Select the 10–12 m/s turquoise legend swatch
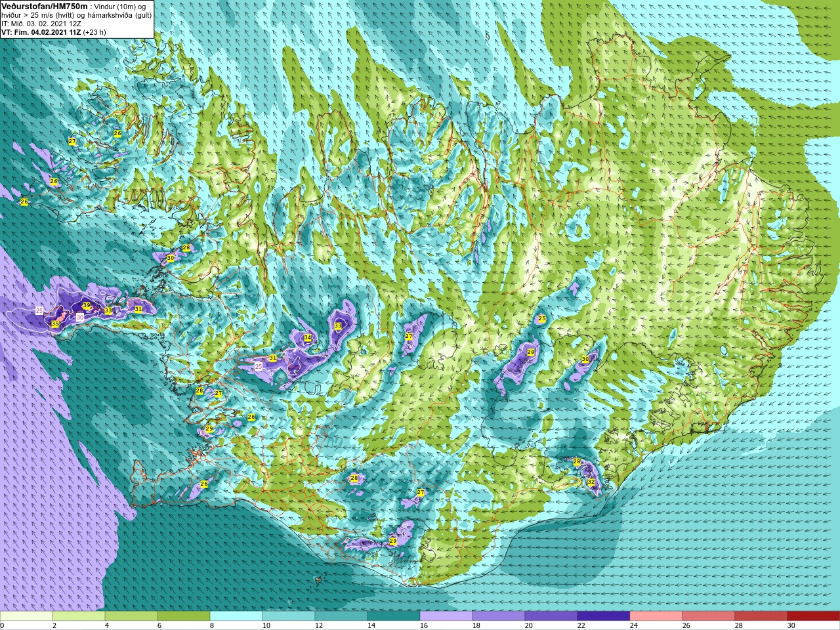 [289, 616]
